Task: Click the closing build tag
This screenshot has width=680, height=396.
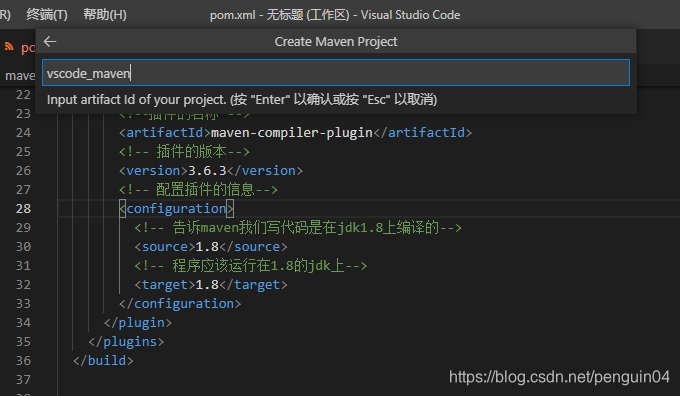Action: pyautogui.click(x=103, y=360)
